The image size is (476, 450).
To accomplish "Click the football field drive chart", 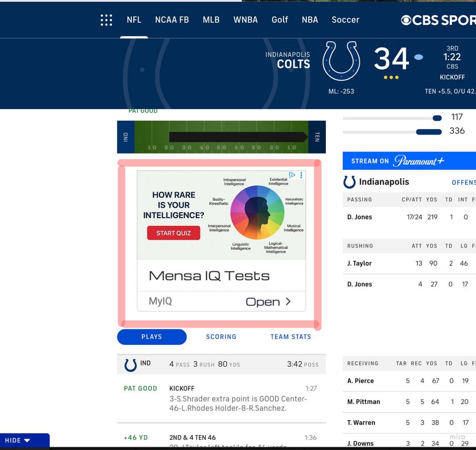I will click(221, 137).
